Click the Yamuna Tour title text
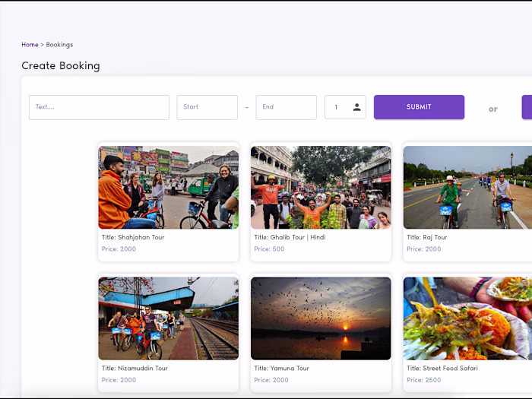Image resolution: width=532 pixels, height=399 pixels. [281, 368]
